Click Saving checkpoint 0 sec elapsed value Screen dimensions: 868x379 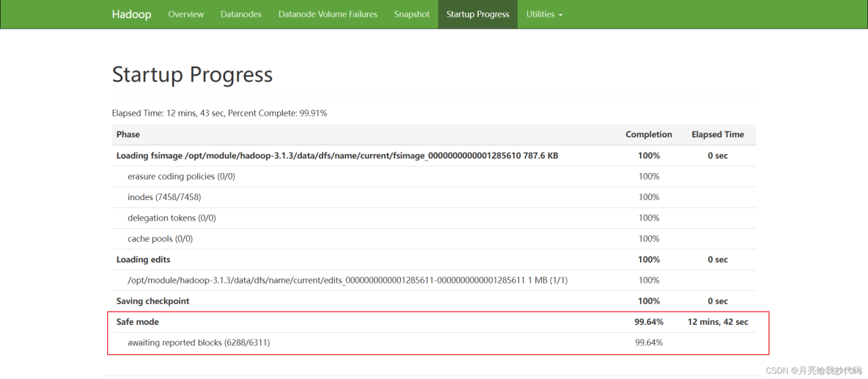[718, 301]
